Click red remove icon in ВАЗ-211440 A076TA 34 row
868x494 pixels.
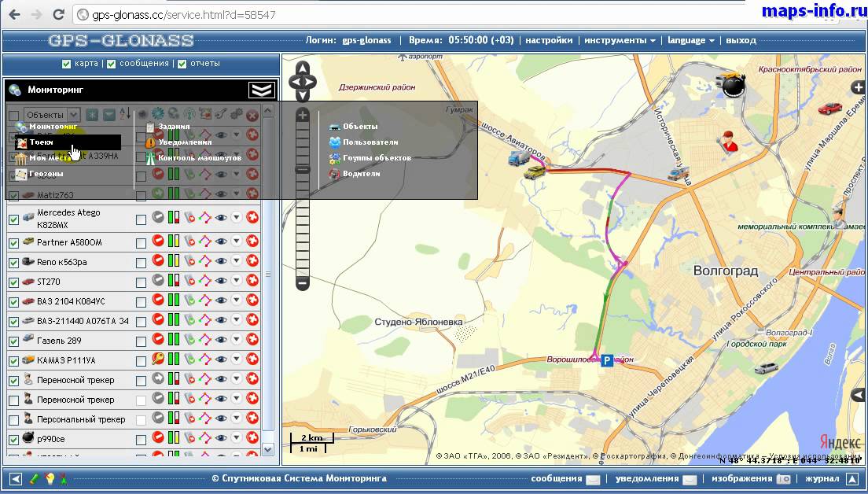click(252, 319)
